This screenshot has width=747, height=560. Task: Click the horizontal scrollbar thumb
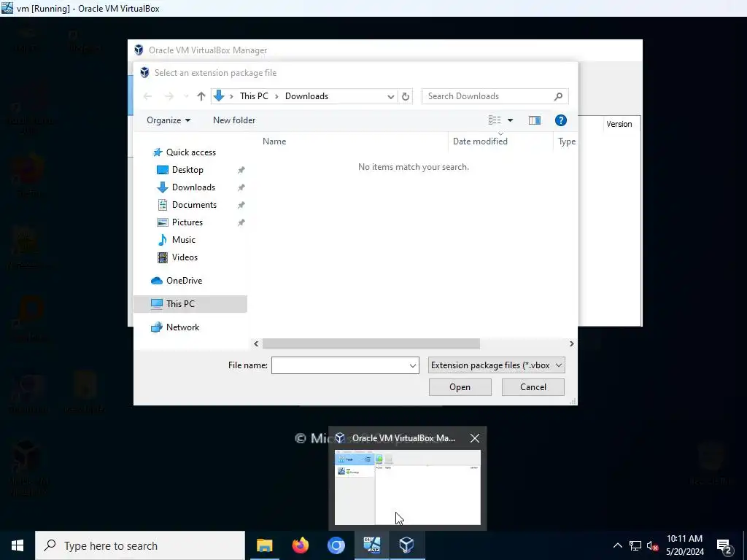click(x=371, y=344)
